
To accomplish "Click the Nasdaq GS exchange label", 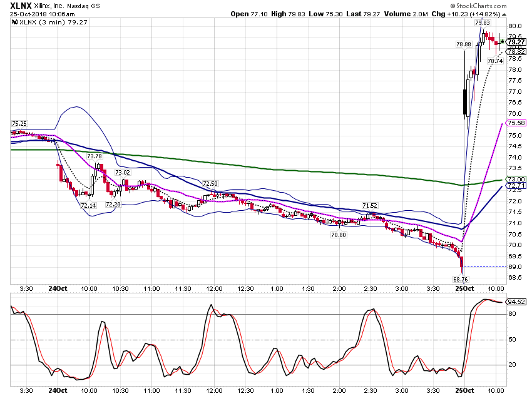I will point(83,6).
